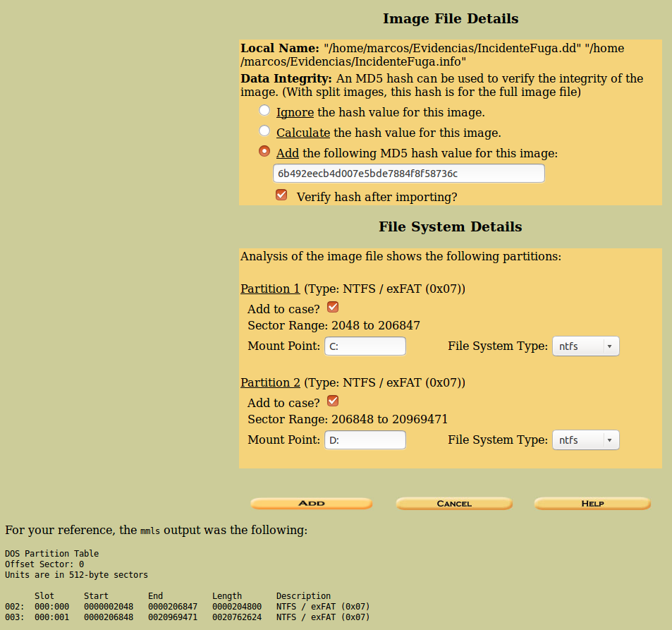Click the underlined Partition 1 label
This screenshot has width=672, height=630.
pos(270,289)
